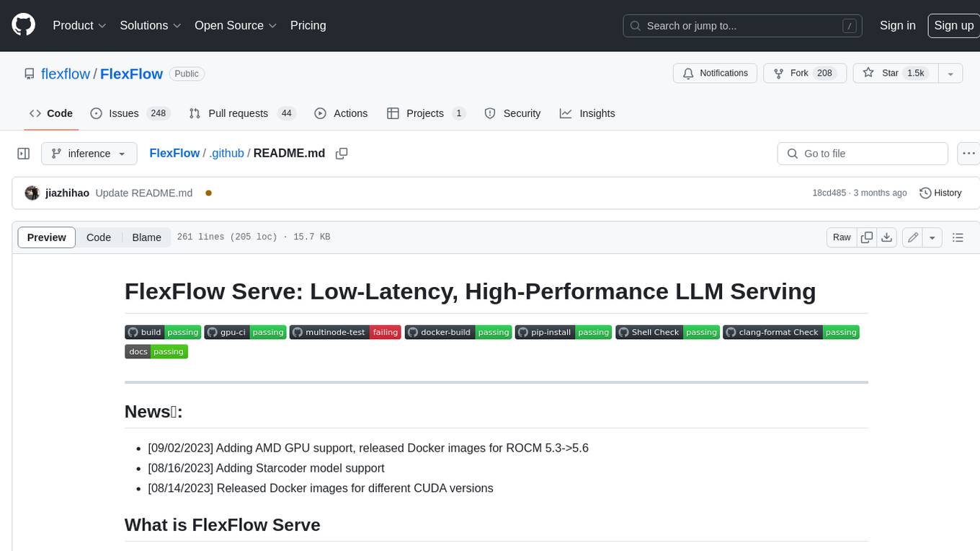Select the AMD GPU support news line
Viewport: 980px width, 551px height.
coord(368,448)
